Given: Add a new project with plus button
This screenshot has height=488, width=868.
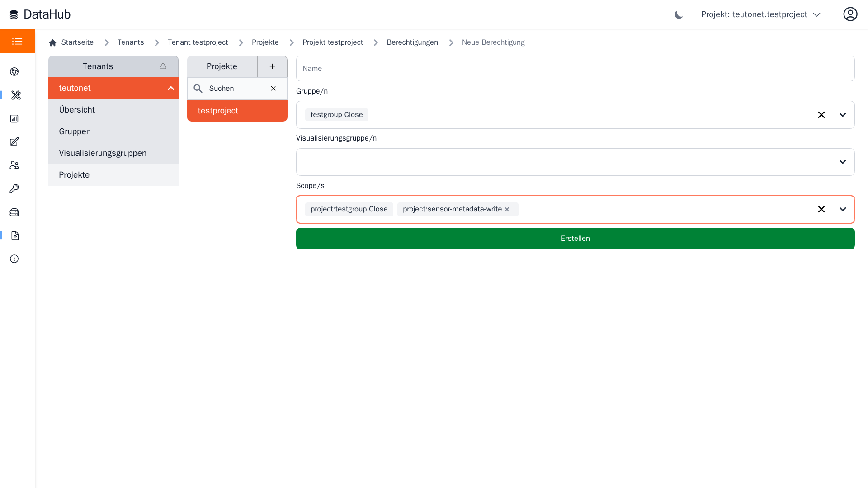Looking at the screenshot, I should point(272,66).
